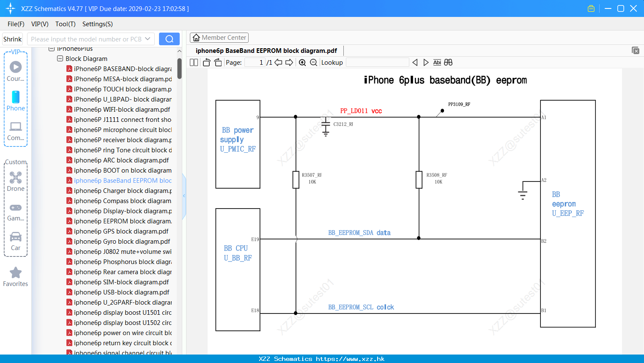This screenshot has height=363, width=644.
Task: Open iphone6p GPS block diagram.pdf
Action: 118,231
